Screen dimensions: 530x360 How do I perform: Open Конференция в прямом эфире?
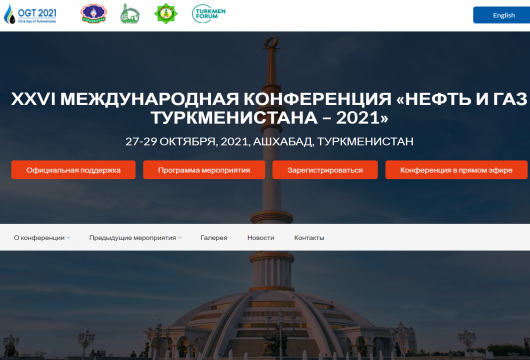tap(456, 170)
